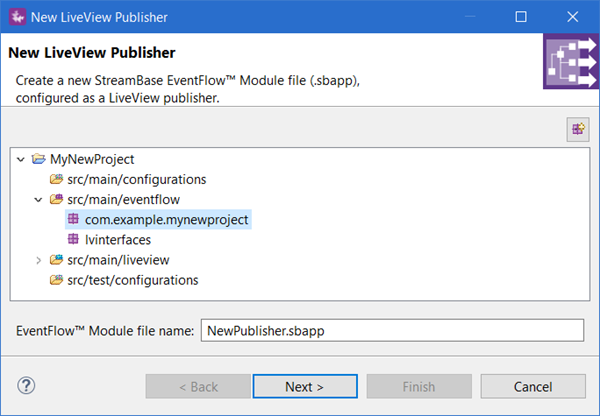The width and height of the screenshot is (600, 416).
Task: Maximize the New LiveView Publisher window
Action: (x=520, y=17)
